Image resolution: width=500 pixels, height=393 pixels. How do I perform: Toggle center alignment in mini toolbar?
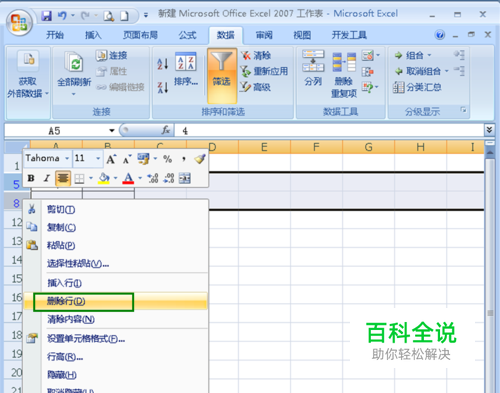[63, 178]
